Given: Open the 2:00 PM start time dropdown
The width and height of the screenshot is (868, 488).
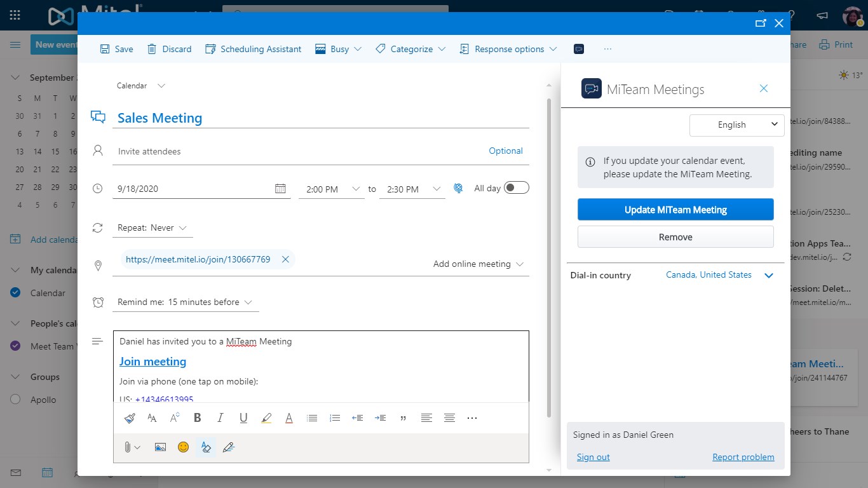Looking at the screenshot, I should click(332, 189).
